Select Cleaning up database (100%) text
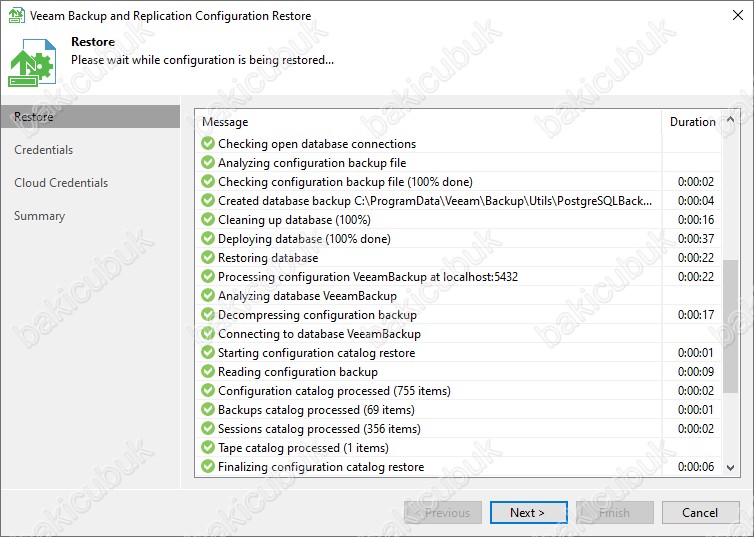The width and height of the screenshot is (754, 537). pyautogui.click(x=294, y=220)
